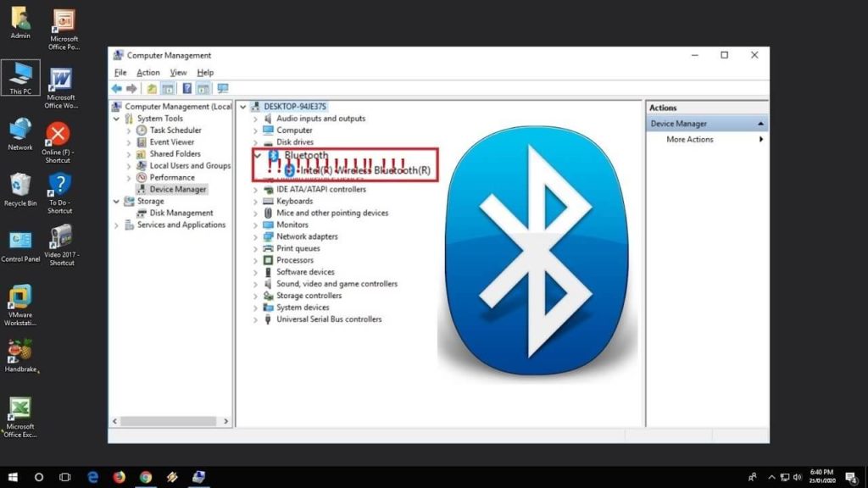This screenshot has height=488, width=868.
Task: Expand Audio inputs and outputs category
Action: click(x=255, y=119)
